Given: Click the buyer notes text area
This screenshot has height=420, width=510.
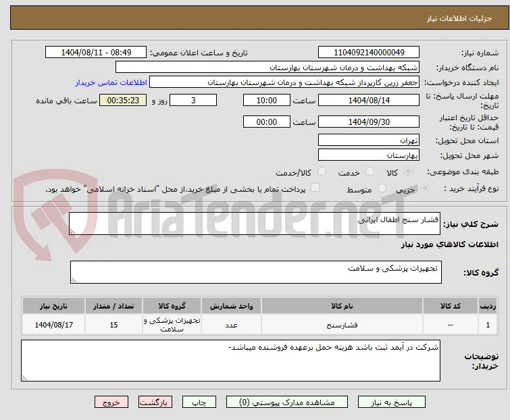Looking at the screenshot, I should [x=230, y=361].
